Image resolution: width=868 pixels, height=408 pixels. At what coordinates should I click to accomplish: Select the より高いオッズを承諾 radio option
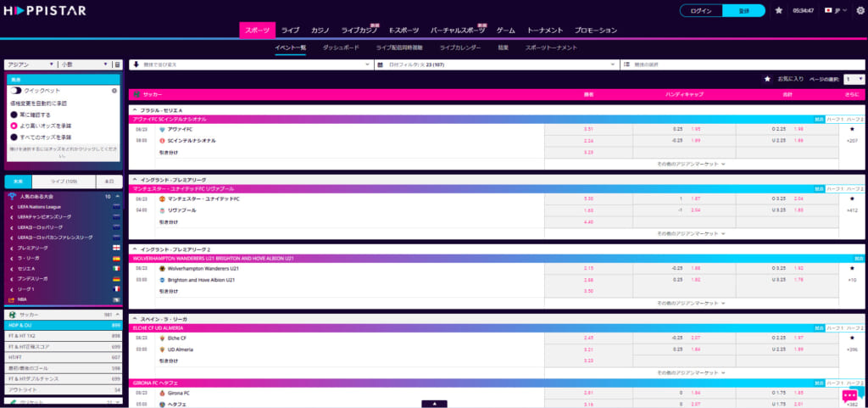[14, 126]
